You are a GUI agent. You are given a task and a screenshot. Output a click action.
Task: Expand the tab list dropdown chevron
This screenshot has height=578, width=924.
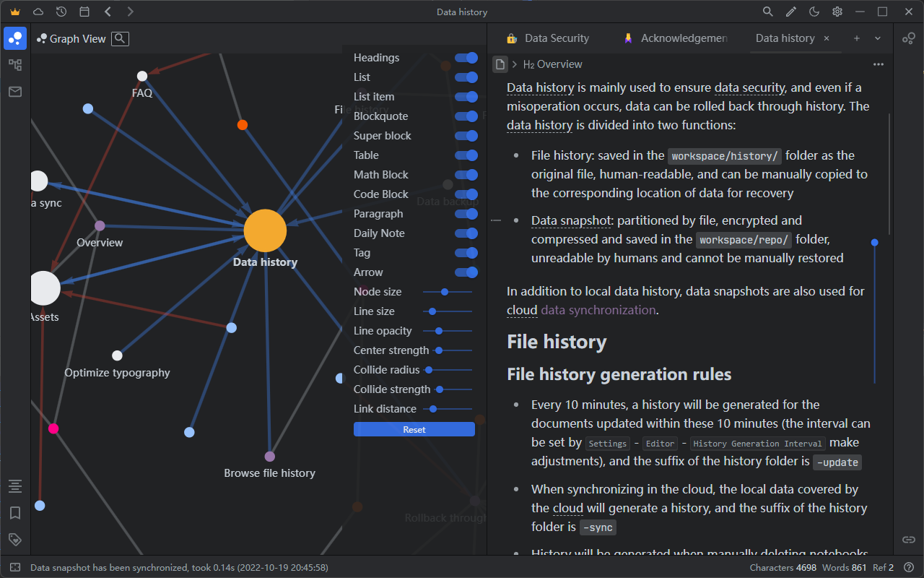[878, 38]
